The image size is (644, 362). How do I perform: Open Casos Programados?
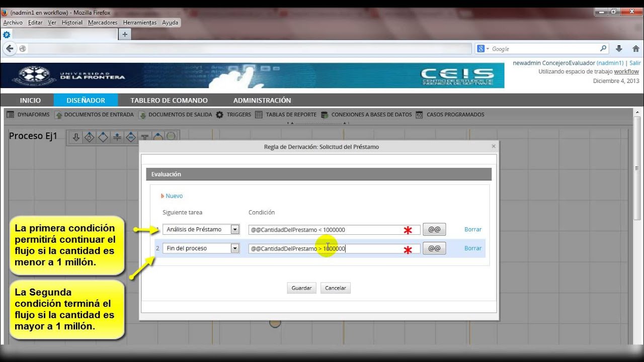[450, 115]
